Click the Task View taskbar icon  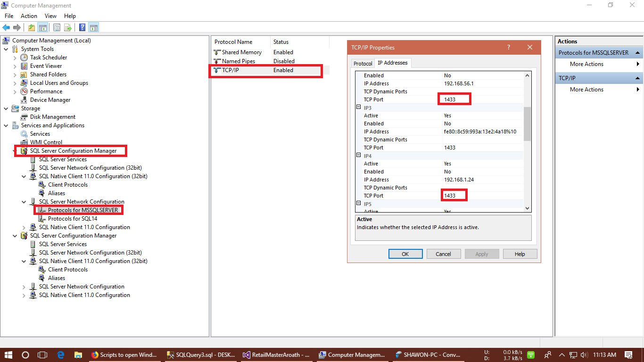coord(42,355)
